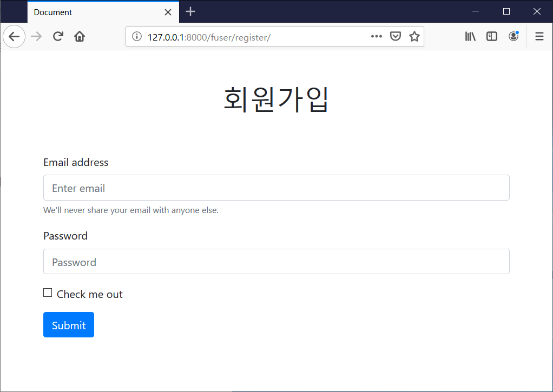Open a new tab with plus button
This screenshot has width=553, height=392.
point(190,12)
